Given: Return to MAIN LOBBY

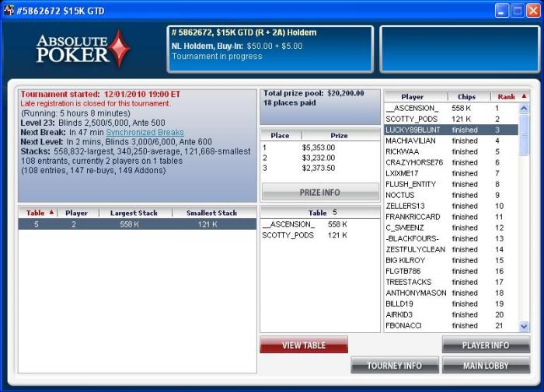Looking at the screenshot, I should pyautogui.click(x=486, y=366).
